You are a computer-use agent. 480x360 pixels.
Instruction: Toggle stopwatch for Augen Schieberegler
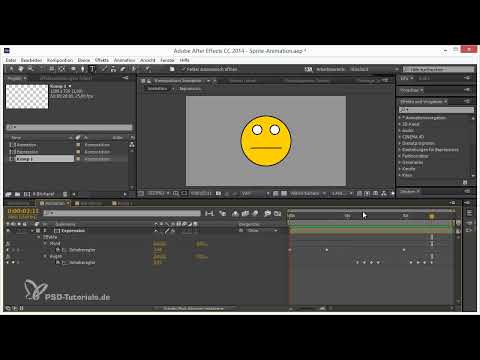(x=58, y=263)
